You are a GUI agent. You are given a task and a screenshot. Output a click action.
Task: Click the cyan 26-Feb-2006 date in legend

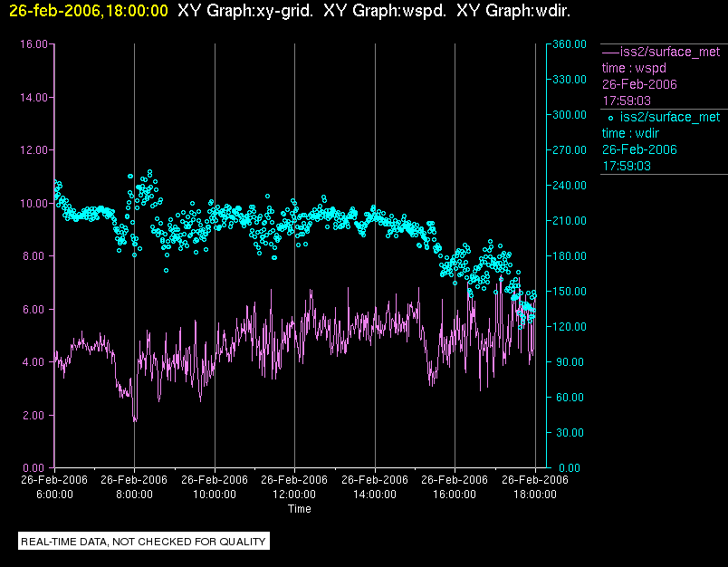[639, 149]
